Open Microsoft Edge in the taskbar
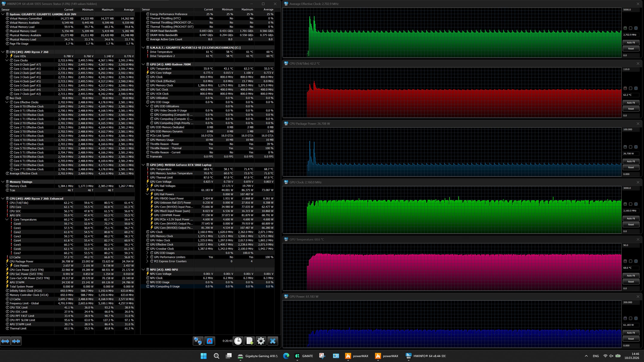This screenshot has width=644, height=362. pyautogui.click(x=286, y=356)
